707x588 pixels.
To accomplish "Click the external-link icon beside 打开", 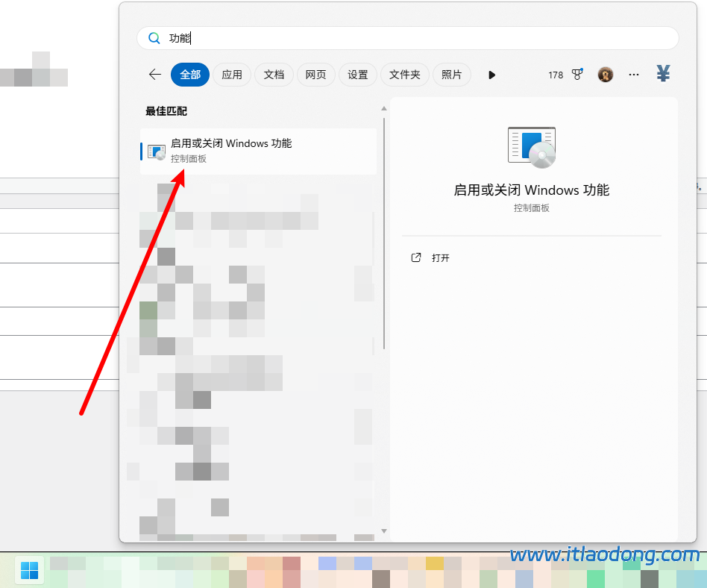I will (x=415, y=257).
